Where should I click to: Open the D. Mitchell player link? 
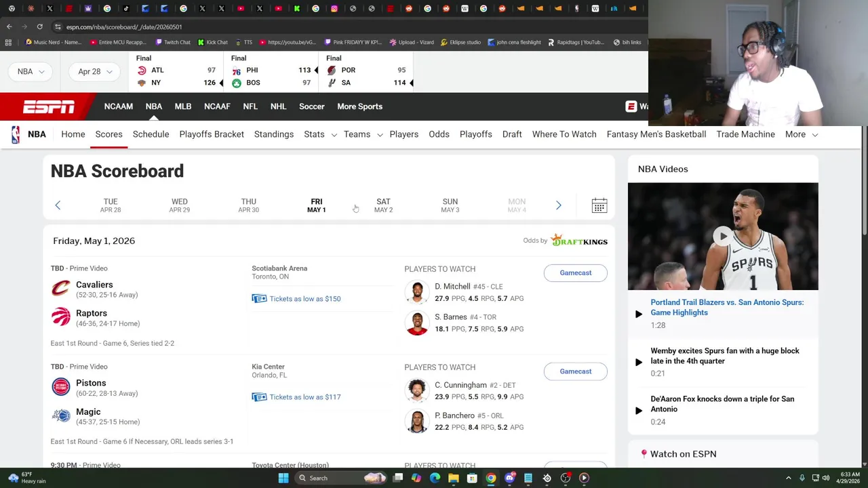click(x=452, y=287)
